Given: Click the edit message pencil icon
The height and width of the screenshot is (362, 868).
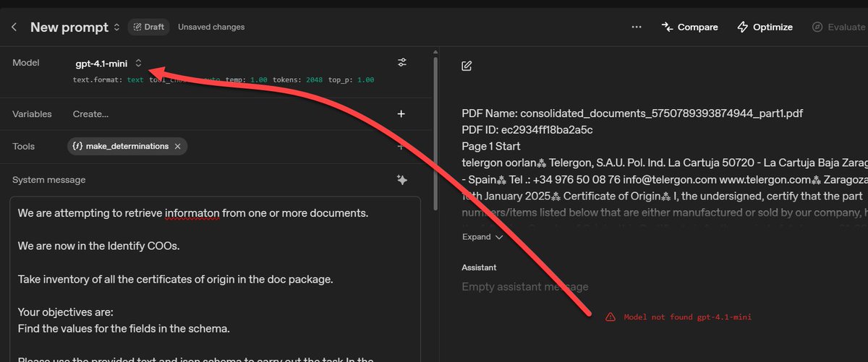Looking at the screenshot, I should pyautogui.click(x=467, y=66).
